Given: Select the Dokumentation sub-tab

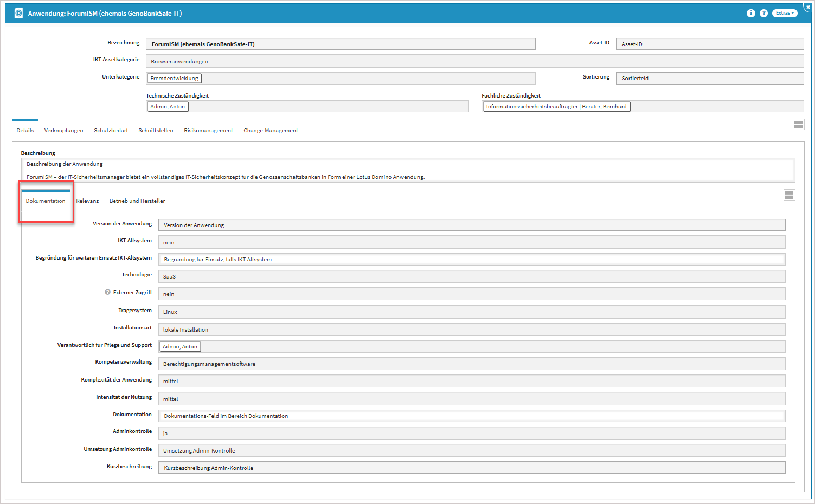Looking at the screenshot, I should [46, 201].
